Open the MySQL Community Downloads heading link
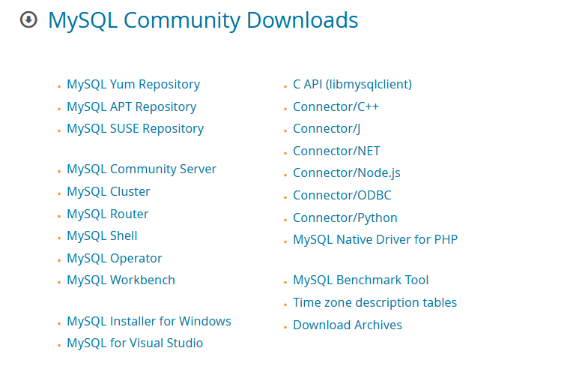588x375 pixels. pos(203,20)
